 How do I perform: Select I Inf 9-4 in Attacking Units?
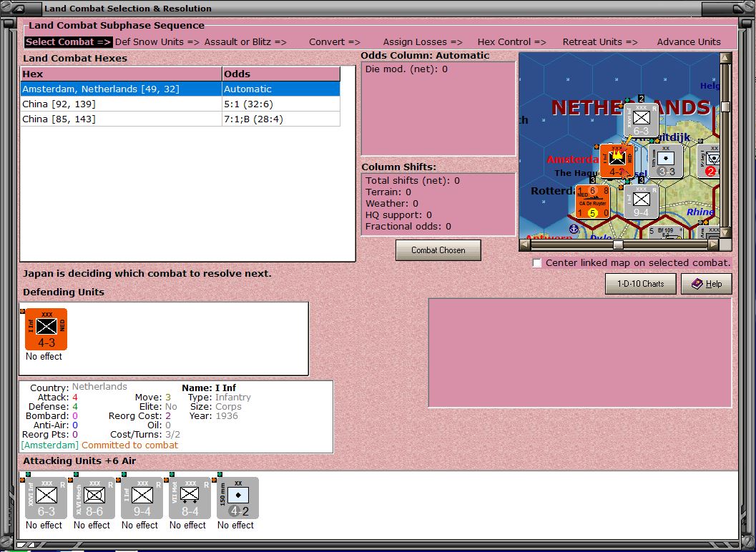(142, 498)
